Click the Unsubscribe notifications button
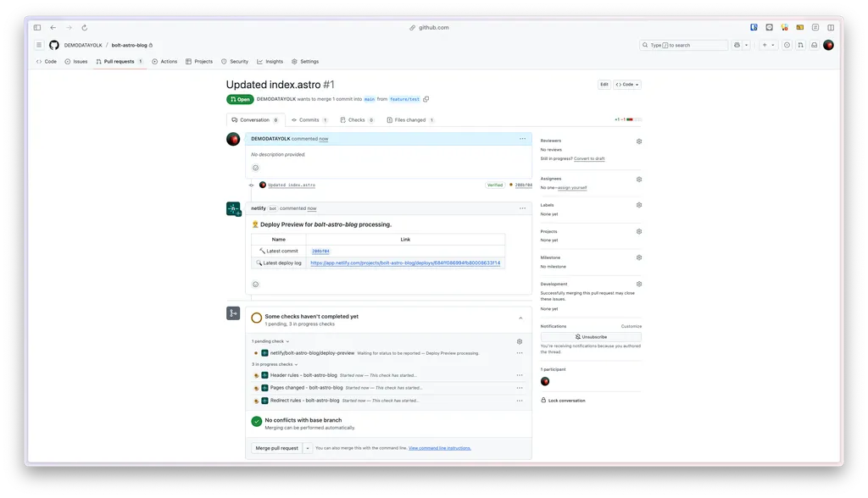 [591, 337]
